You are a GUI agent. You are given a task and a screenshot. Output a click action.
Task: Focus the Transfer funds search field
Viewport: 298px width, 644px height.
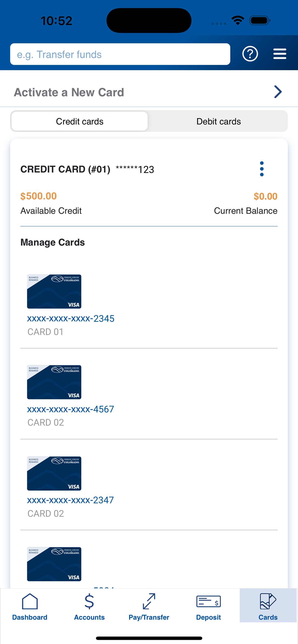120,54
